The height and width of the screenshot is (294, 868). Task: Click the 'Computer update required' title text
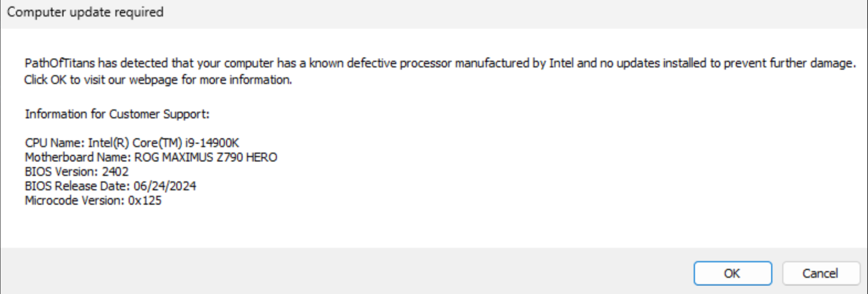click(x=85, y=12)
